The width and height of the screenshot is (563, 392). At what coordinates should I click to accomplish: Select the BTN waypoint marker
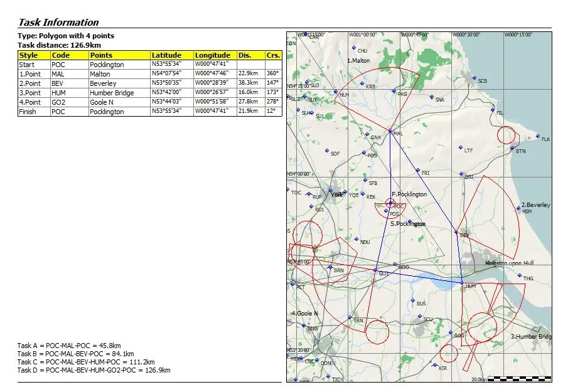click(x=512, y=148)
